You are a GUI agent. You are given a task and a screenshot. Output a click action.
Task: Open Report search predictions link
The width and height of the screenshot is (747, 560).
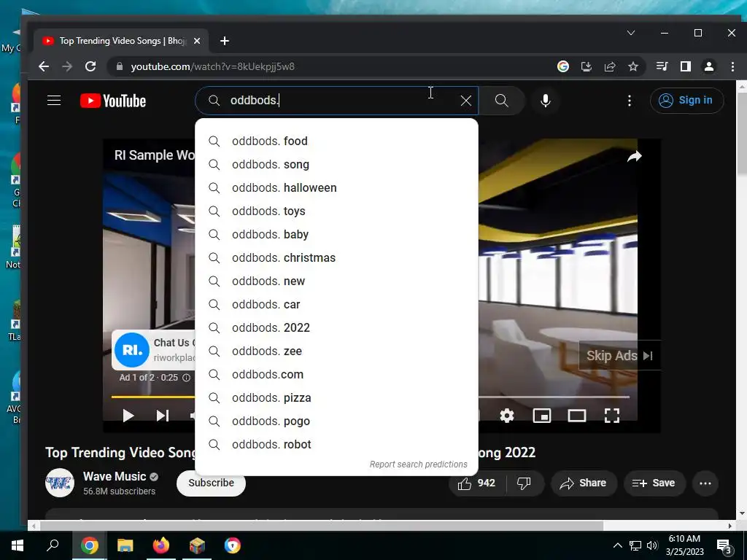click(x=418, y=464)
